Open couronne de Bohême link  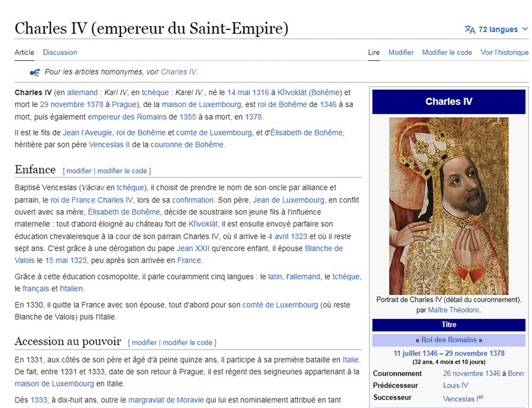(x=187, y=145)
